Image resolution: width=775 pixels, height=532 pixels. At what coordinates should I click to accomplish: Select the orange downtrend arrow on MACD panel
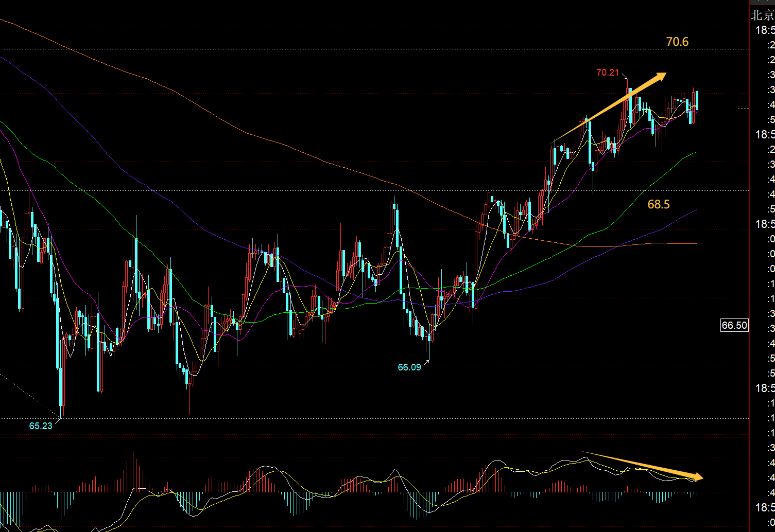644,466
